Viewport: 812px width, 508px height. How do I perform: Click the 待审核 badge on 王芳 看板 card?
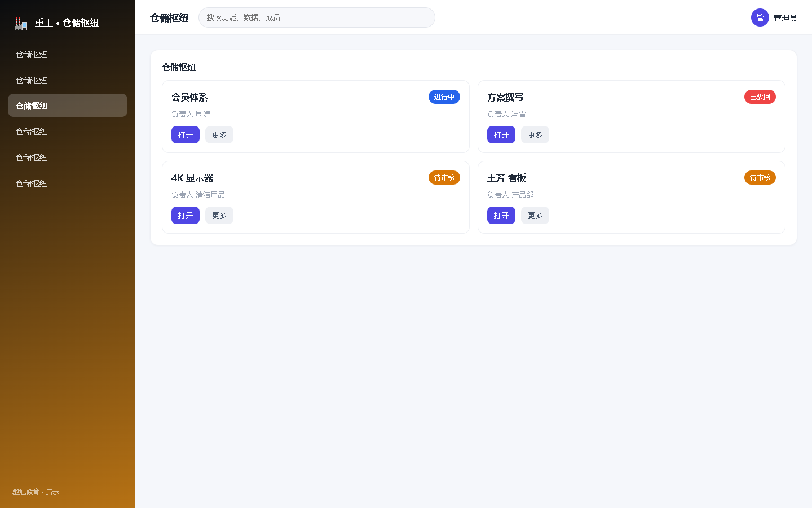[760, 178]
